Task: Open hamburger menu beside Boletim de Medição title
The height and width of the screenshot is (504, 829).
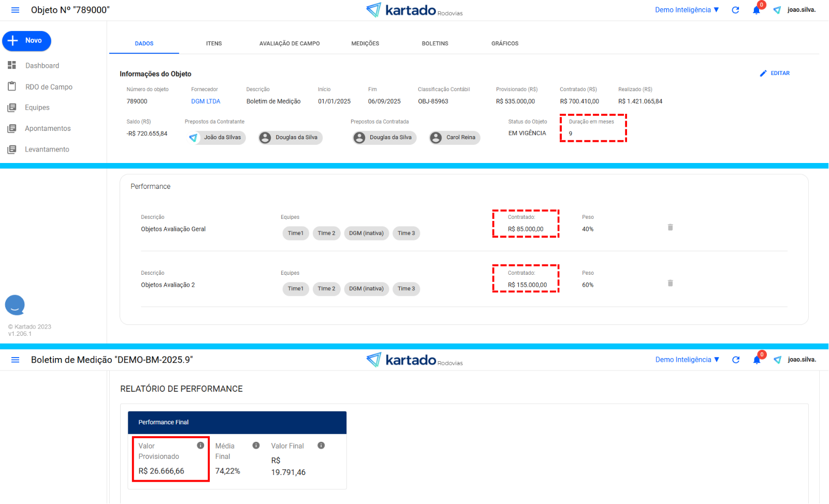Action: (15, 360)
